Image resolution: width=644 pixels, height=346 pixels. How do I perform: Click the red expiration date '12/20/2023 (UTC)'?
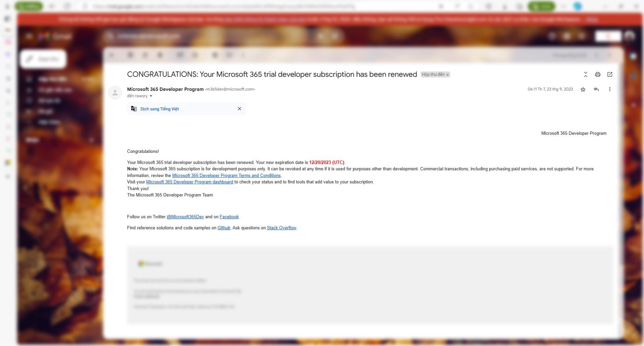[327, 162]
